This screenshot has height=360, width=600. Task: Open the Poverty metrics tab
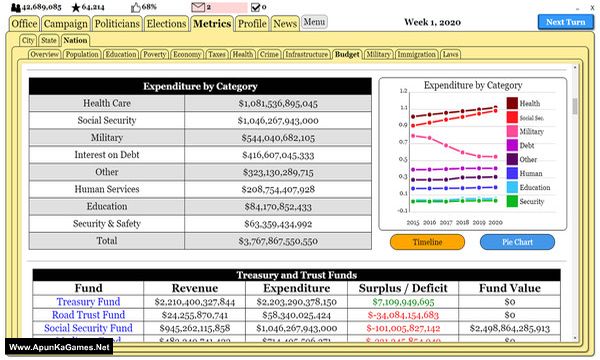point(155,54)
